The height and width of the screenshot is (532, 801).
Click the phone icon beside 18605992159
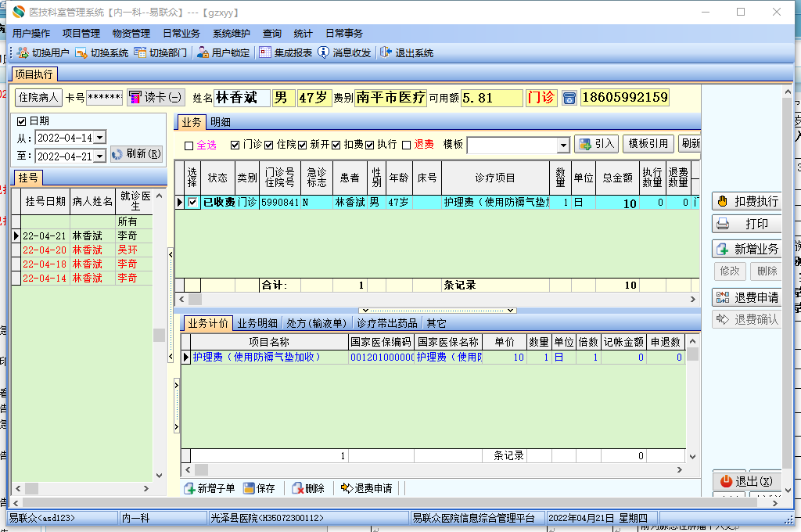click(x=569, y=98)
